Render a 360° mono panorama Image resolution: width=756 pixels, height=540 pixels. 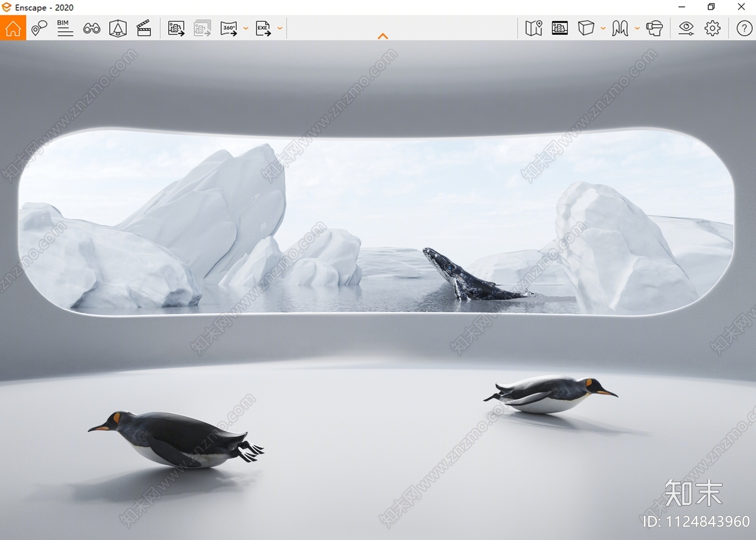[x=229, y=28]
